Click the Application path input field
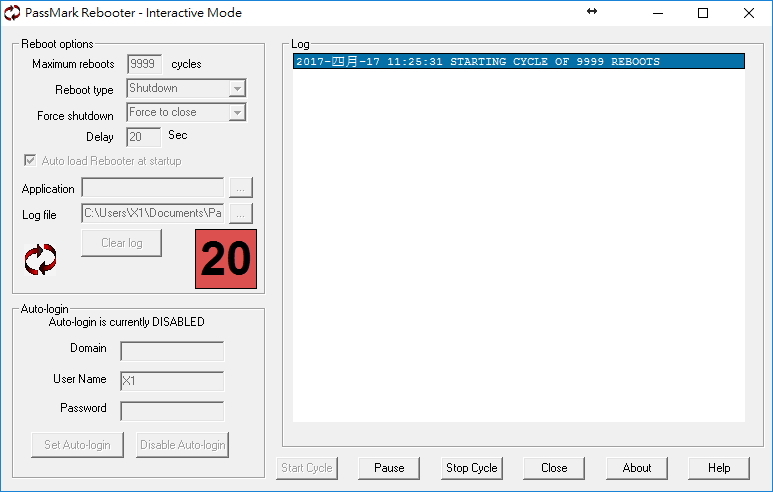This screenshot has height=492, width=773. tap(152, 188)
